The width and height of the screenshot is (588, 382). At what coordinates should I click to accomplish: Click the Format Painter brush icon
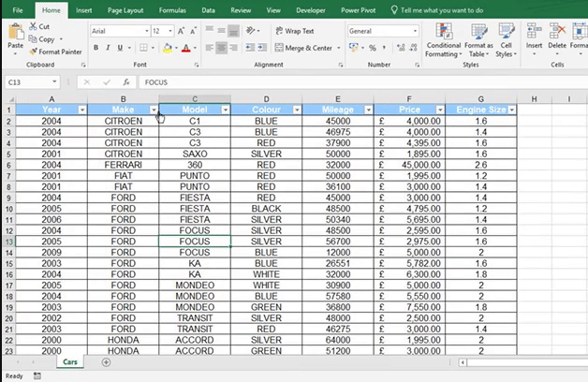[x=33, y=51]
